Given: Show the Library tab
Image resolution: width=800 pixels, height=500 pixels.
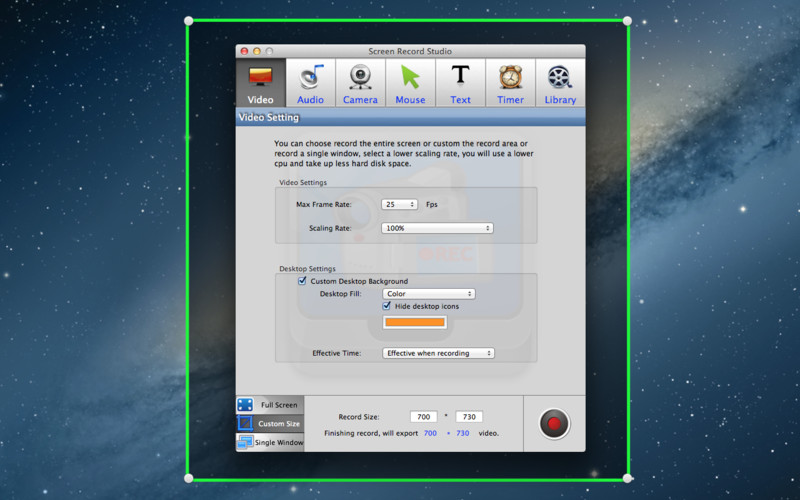Looking at the screenshot, I should [560, 83].
